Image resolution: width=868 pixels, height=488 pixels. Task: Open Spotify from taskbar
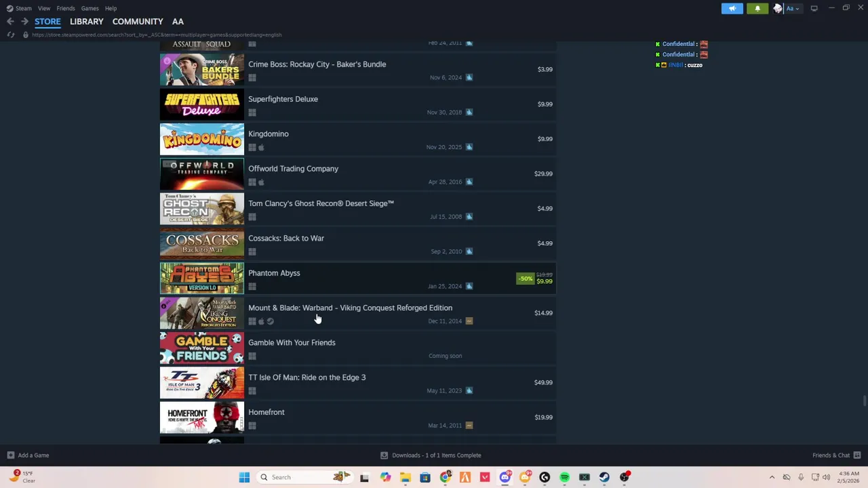point(565,477)
